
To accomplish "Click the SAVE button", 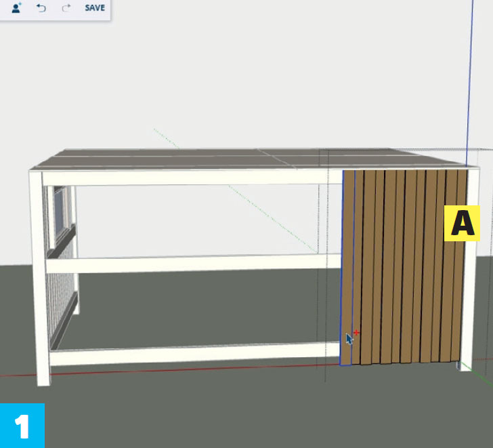I will click(x=95, y=8).
